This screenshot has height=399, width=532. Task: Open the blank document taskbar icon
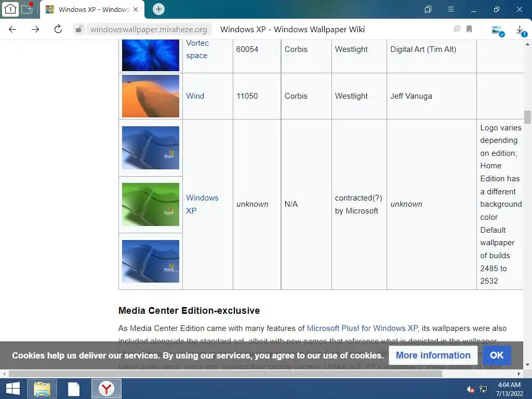74,389
